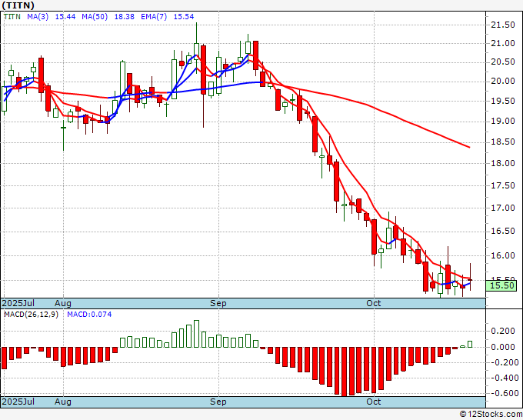Click the 18.50 price axis label
523x420 pixels.
503,142
